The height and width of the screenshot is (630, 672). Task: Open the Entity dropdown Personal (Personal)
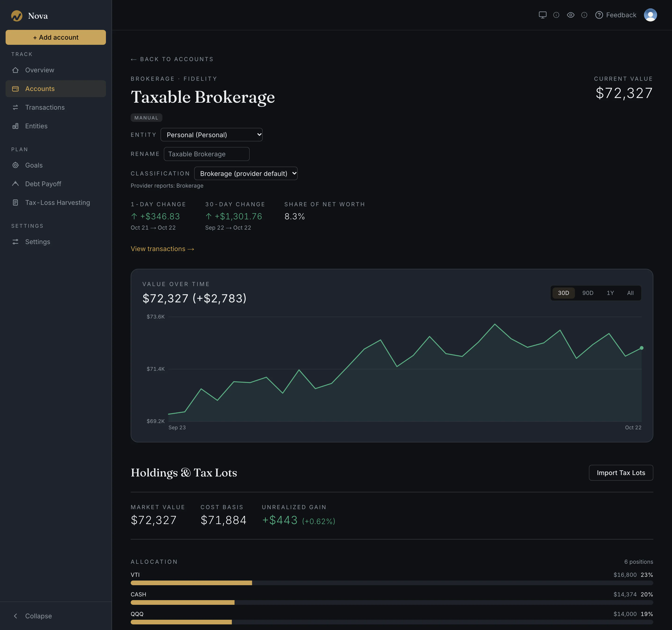[x=212, y=135]
